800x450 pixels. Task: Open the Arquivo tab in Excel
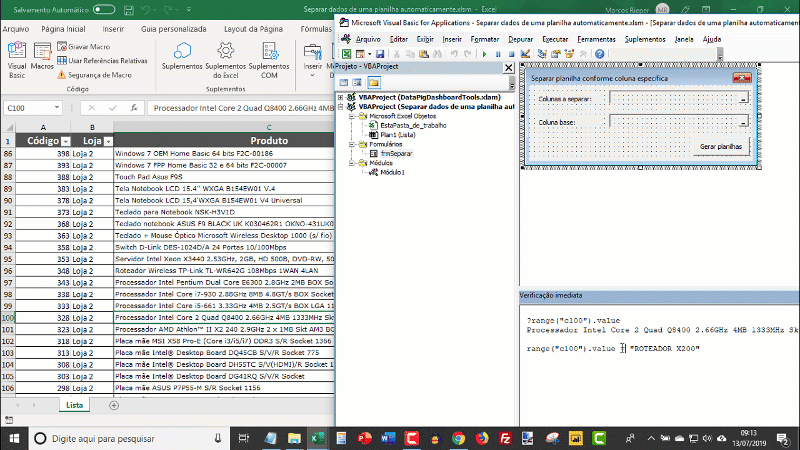point(16,29)
